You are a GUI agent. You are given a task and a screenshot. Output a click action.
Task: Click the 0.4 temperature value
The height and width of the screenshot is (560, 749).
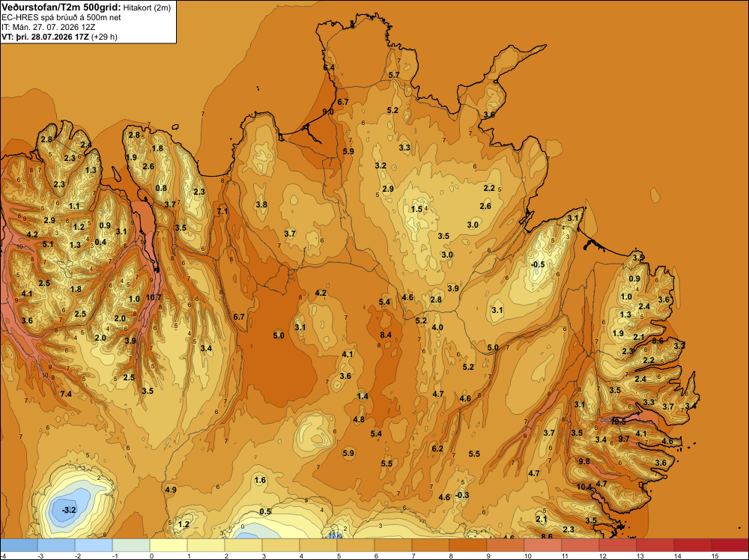(x=100, y=242)
